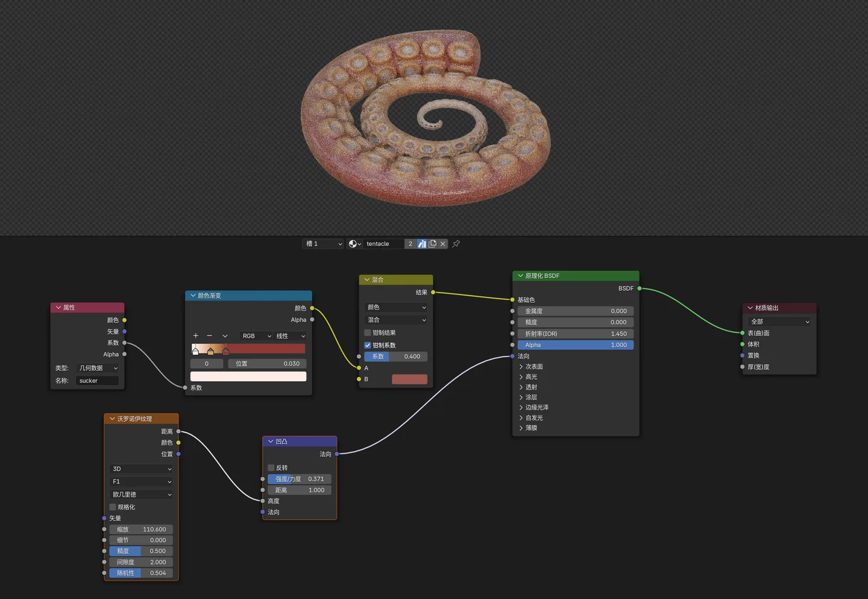Select the red color stop on the ramp
The height and width of the screenshot is (599, 868).
click(x=225, y=350)
